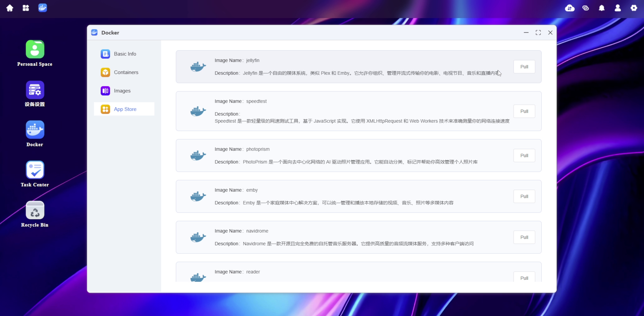Open Personal Space from the desktop
Image resolution: width=644 pixels, height=316 pixels.
[x=35, y=49]
